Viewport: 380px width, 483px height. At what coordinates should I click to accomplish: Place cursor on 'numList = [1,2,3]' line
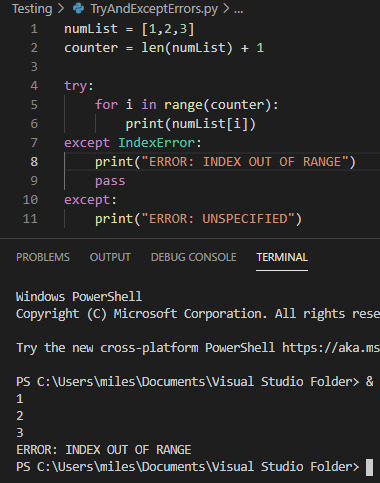click(x=129, y=29)
